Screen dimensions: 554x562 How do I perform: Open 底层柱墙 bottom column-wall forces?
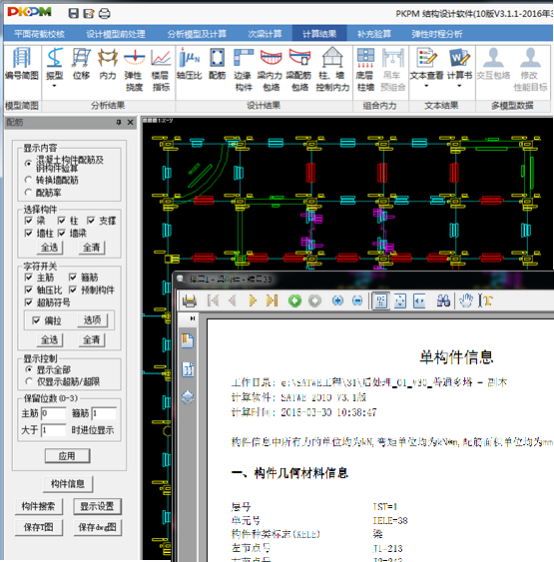point(366,70)
